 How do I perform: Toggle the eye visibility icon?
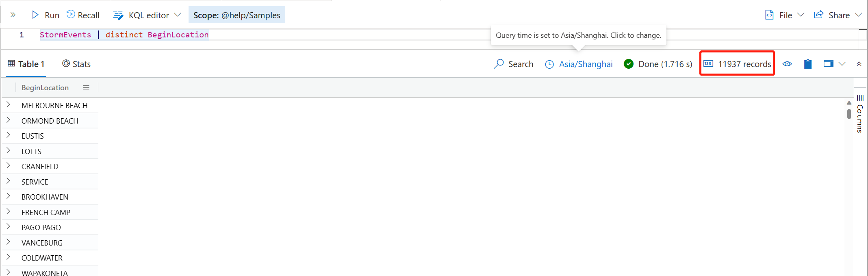[x=787, y=64]
